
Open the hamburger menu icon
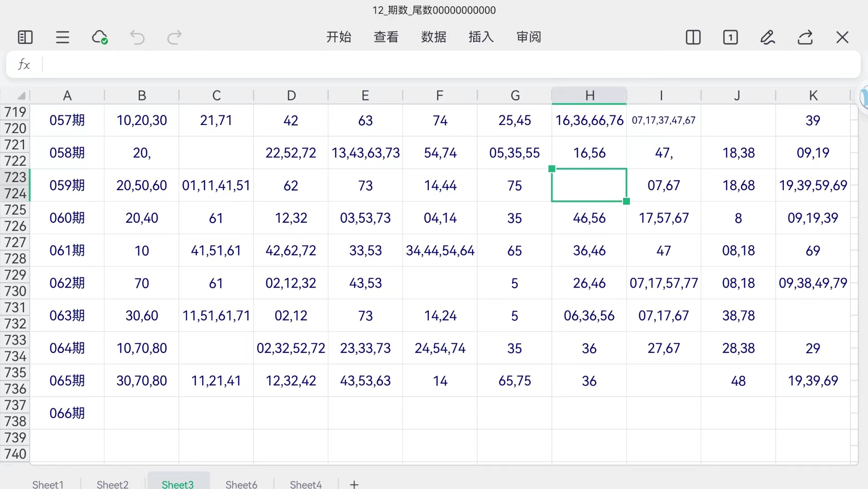click(x=62, y=37)
